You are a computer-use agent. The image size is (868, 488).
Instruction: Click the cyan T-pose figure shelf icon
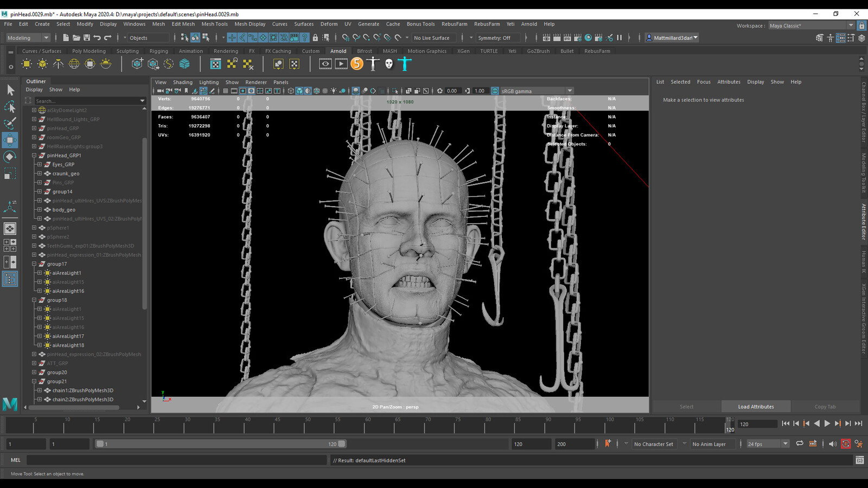click(x=405, y=64)
